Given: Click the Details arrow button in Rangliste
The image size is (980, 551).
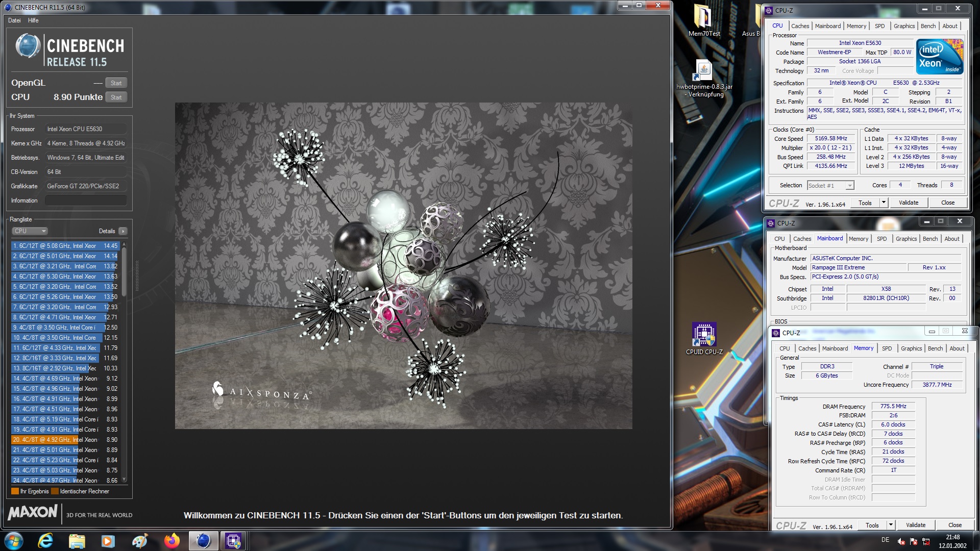Looking at the screenshot, I should [123, 231].
